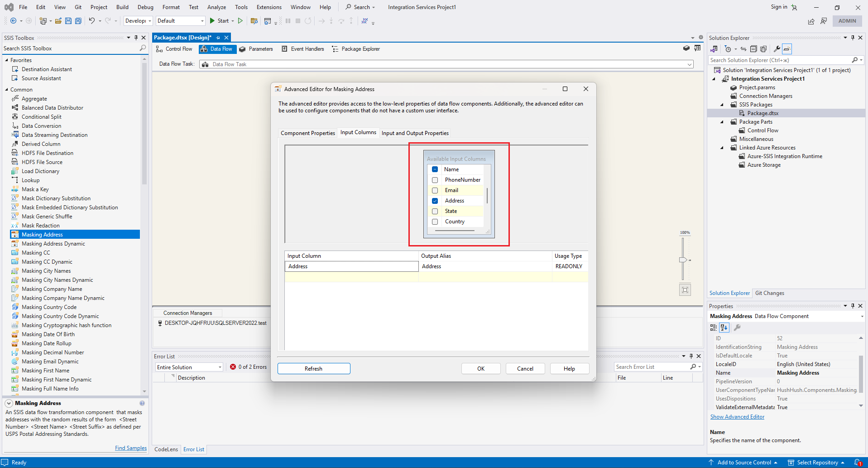Select Masking Email Dynamic in toolbox

[x=50, y=362]
